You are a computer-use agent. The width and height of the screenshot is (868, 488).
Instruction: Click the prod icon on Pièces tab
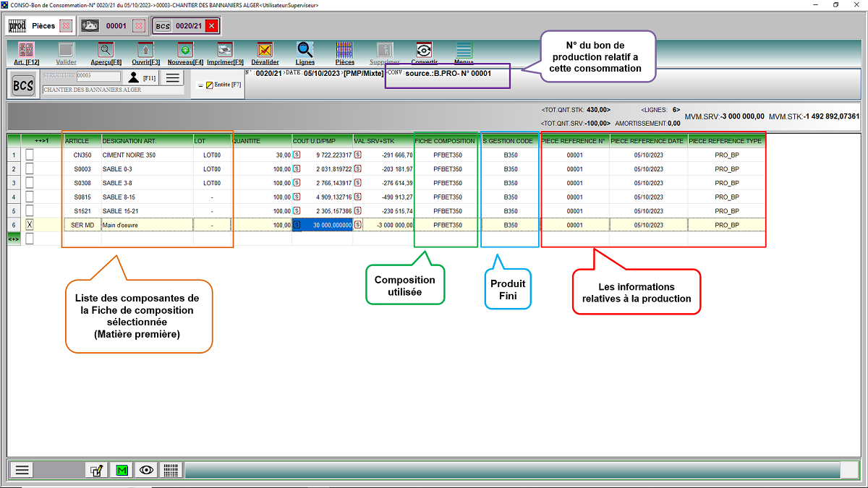point(17,26)
